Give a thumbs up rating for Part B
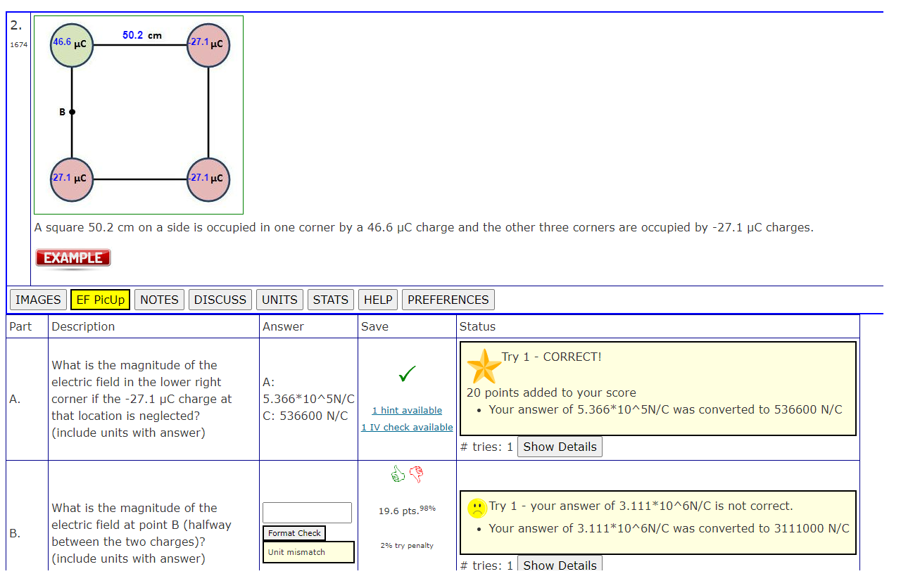 (397, 474)
